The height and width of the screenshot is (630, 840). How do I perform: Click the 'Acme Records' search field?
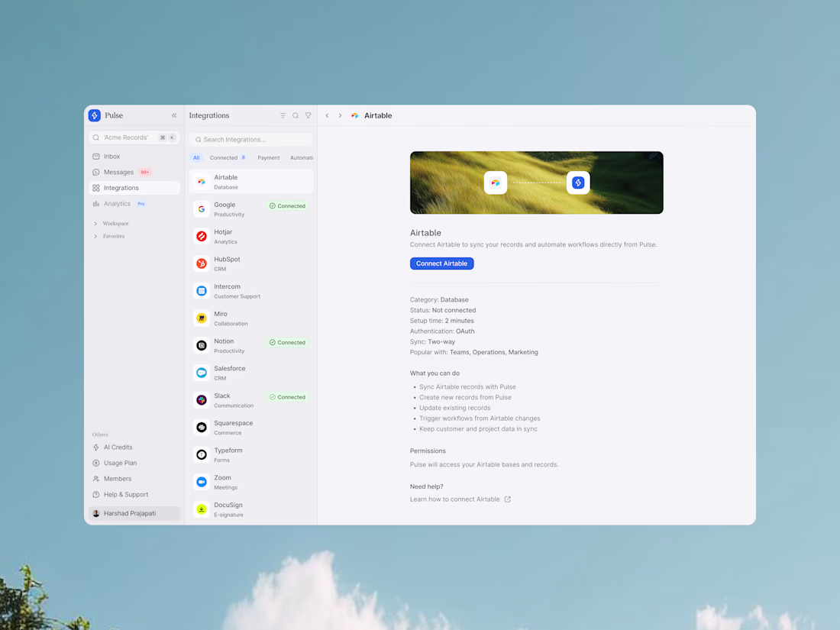(134, 137)
